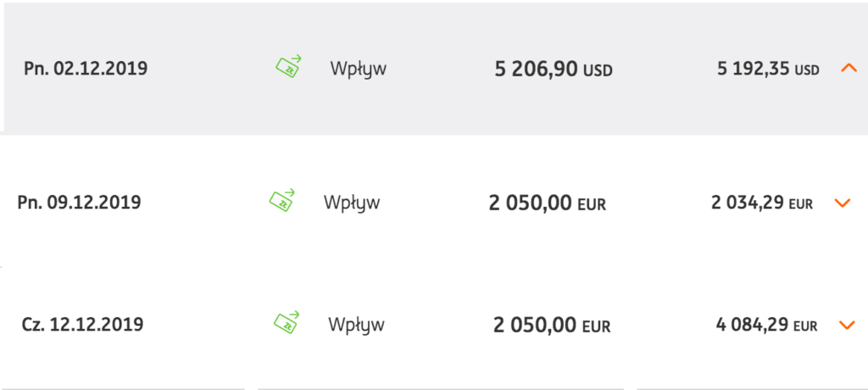Screen dimensions: 868x390
Task: Click the USD label beside 5 206,90
Action: [x=598, y=71]
